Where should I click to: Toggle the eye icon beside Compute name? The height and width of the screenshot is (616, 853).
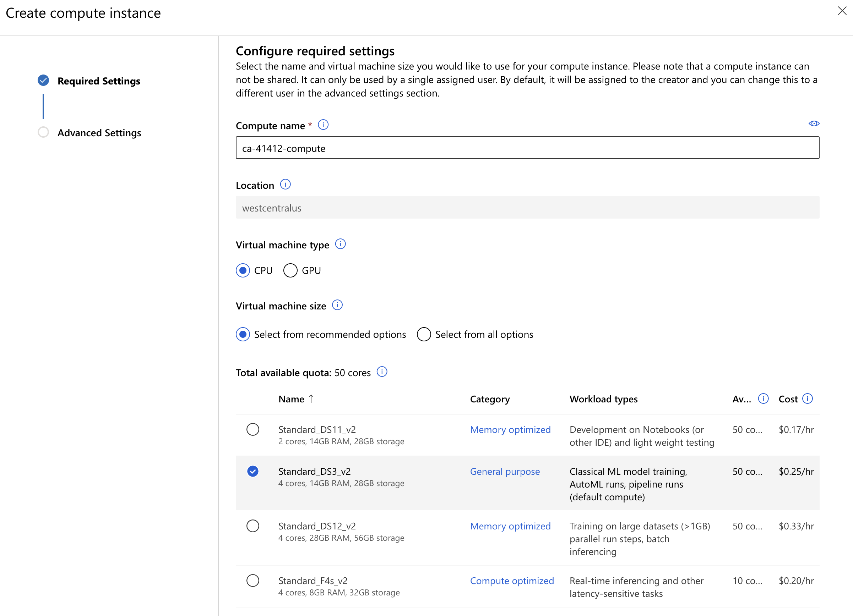[x=814, y=123]
